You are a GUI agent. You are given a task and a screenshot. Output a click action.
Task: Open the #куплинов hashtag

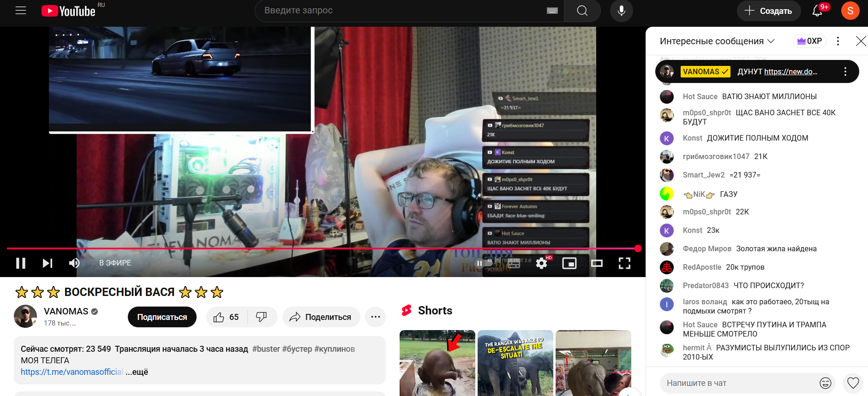click(335, 349)
